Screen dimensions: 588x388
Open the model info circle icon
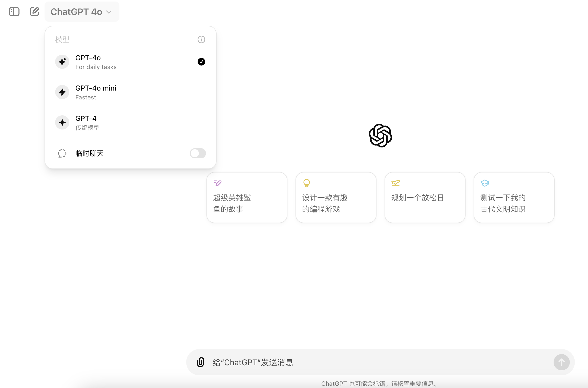coord(201,39)
